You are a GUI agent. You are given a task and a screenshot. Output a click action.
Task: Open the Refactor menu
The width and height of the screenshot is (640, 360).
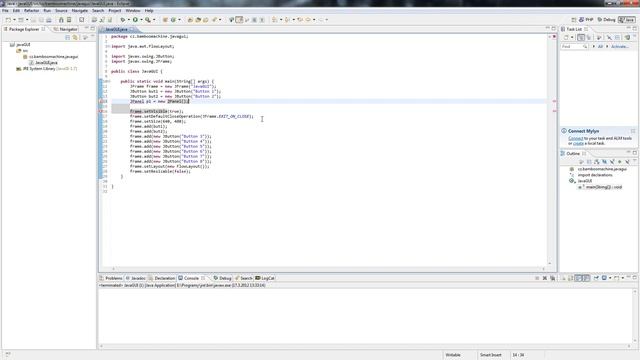click(31, 11)
